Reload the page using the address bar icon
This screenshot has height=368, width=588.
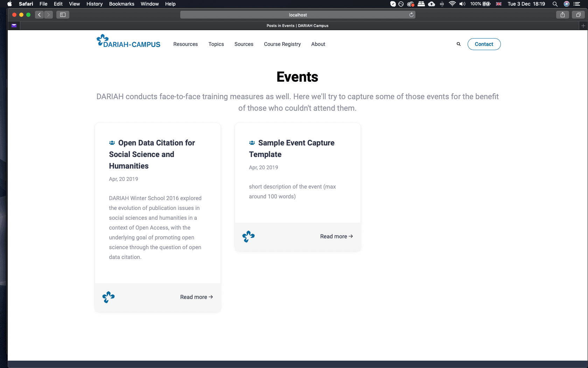click(412, 15)
